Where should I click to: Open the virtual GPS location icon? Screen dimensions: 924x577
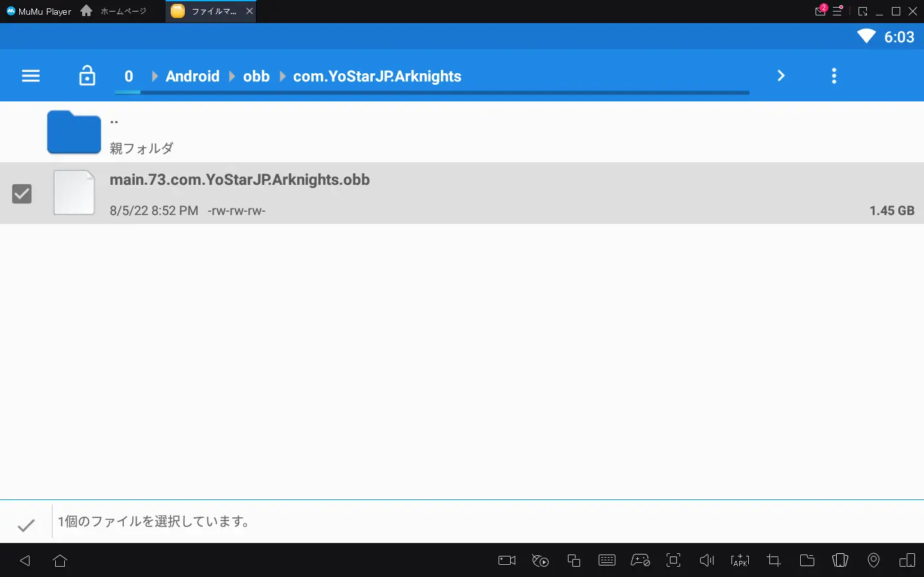pyautogui.click(x=873, y=560)
